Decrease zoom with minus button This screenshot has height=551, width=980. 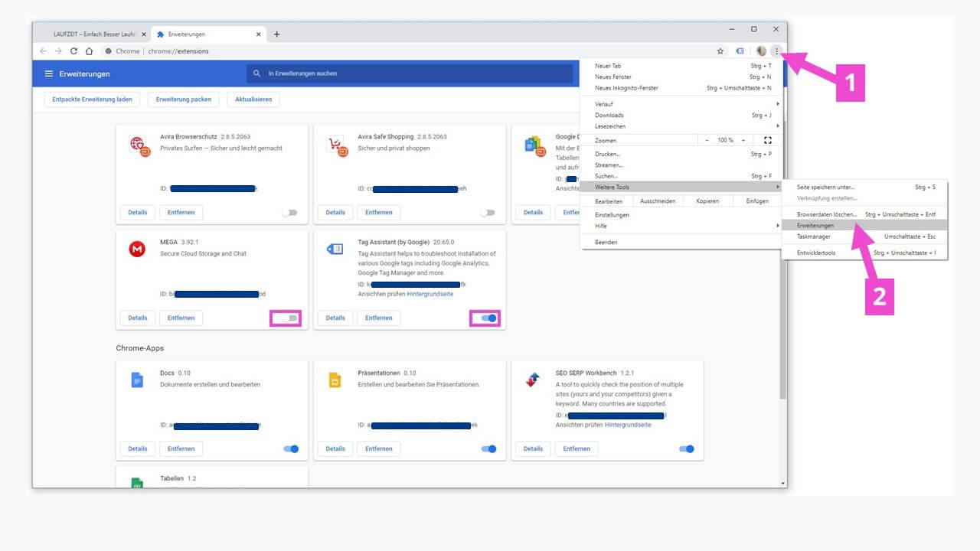707,140
